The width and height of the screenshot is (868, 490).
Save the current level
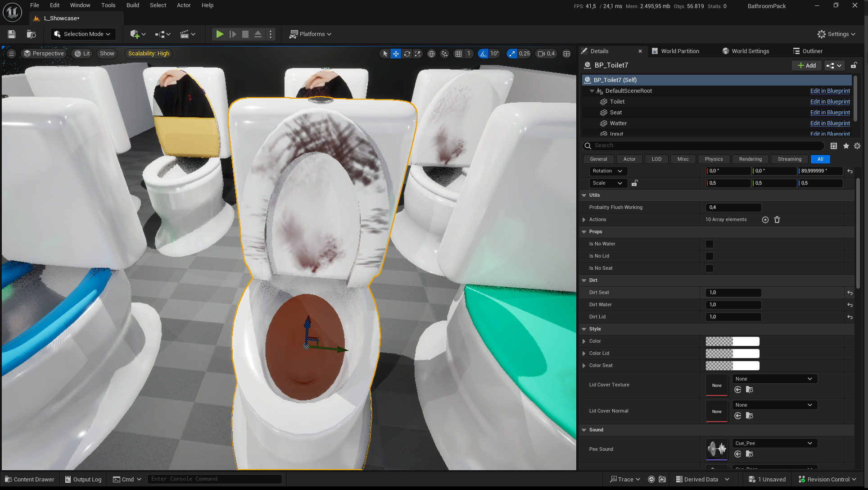coord(12,34)
